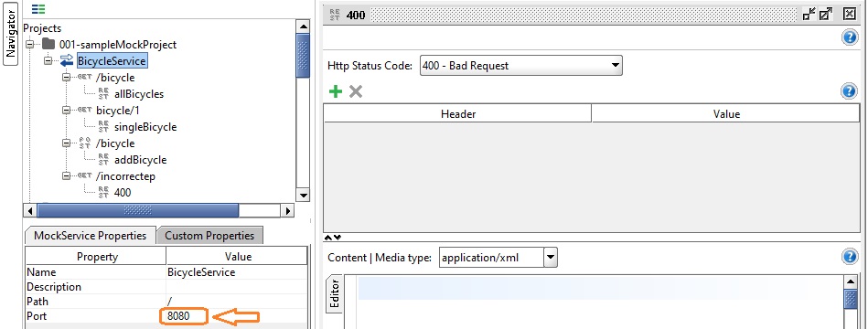Open the vertical Navigator tab

coord(10,34)
